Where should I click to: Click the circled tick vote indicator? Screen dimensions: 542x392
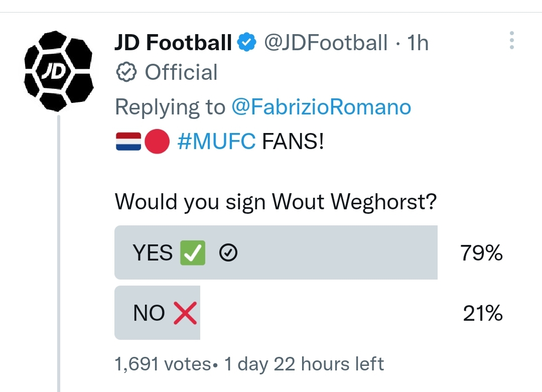click(228, 254)
